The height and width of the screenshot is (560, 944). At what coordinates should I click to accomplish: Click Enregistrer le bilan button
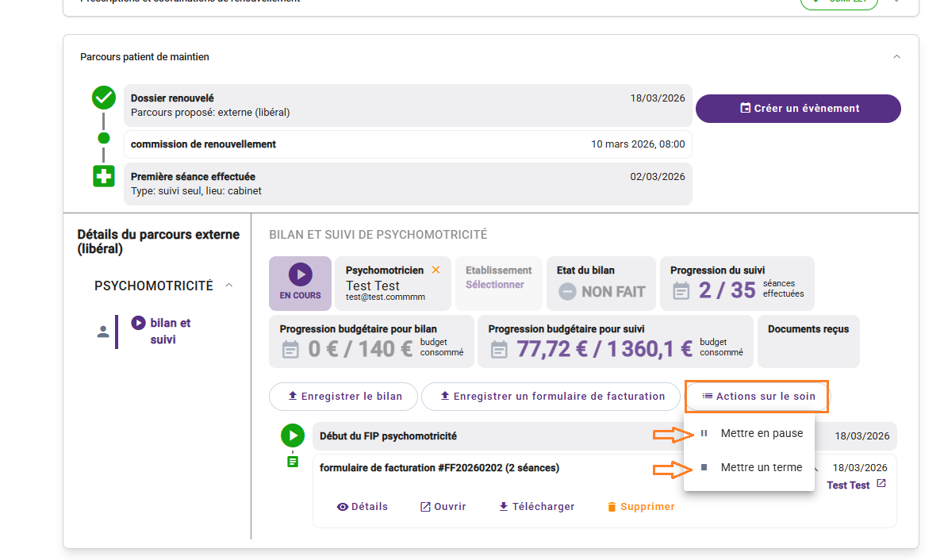click(343, 397)
